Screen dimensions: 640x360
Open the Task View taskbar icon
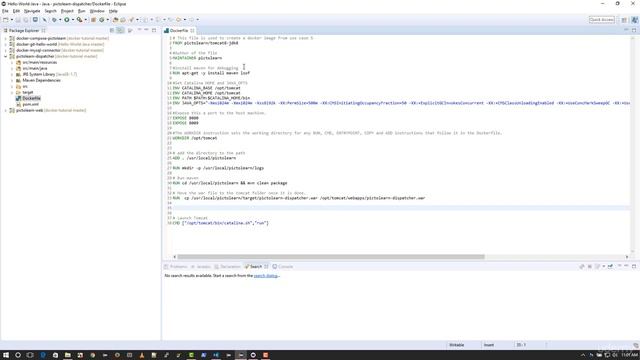click(30, 355)
